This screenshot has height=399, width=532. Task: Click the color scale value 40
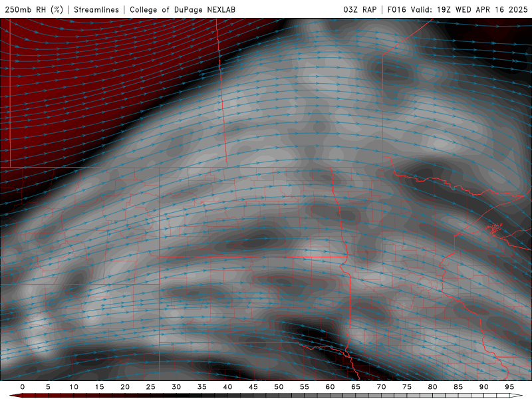point(227,387)
